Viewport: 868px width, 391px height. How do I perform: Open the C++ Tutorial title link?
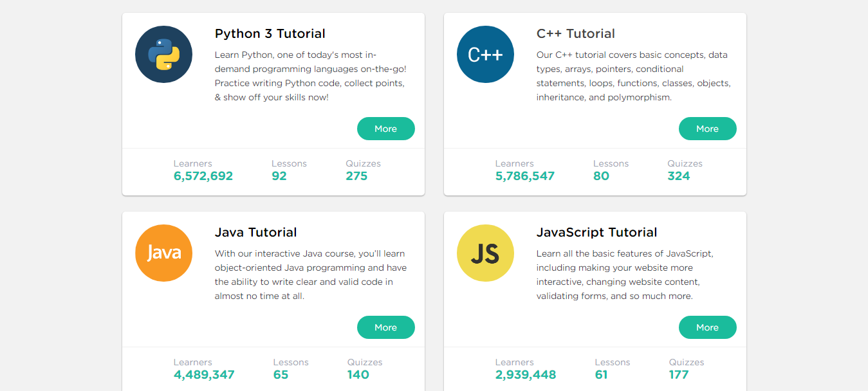[575, 33]
